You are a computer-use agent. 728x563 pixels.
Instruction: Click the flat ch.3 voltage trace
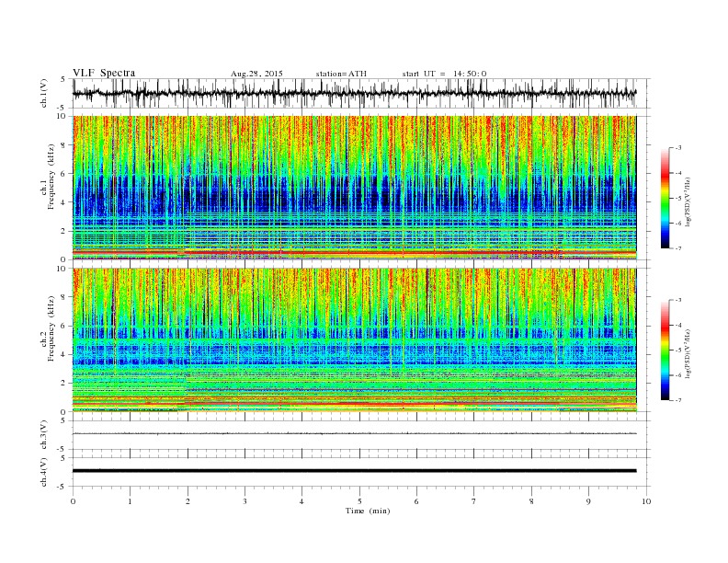point(355,433)
